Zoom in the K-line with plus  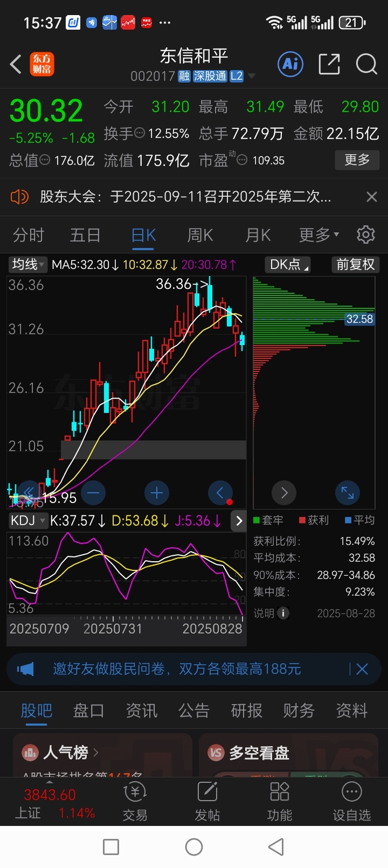point(157,493)
